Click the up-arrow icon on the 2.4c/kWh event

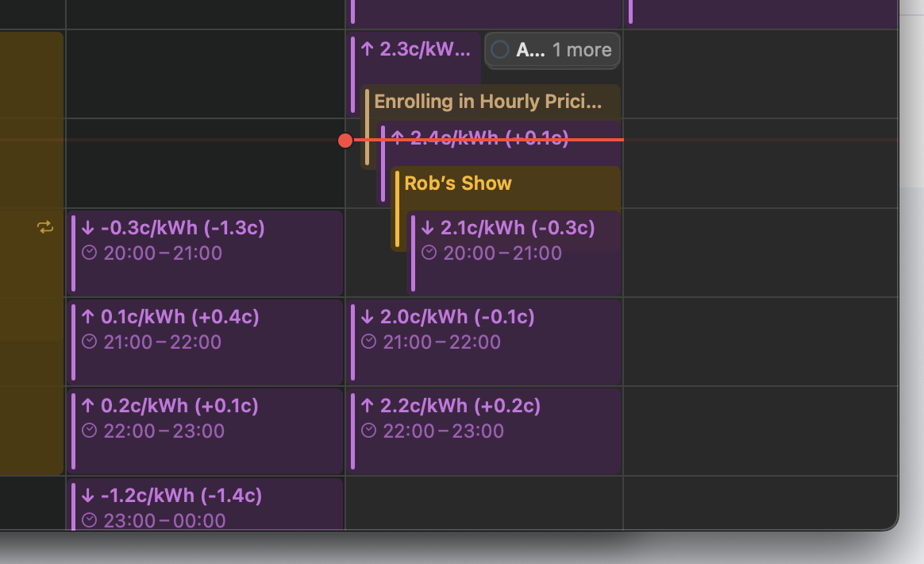point(396,138)
